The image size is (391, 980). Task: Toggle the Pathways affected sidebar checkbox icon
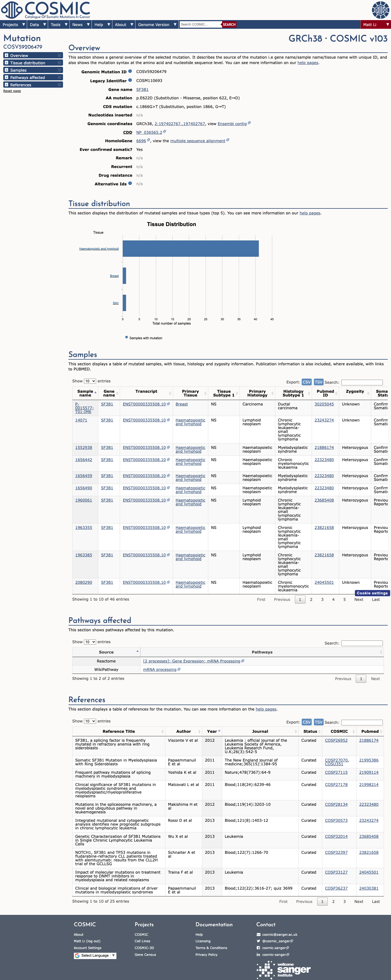pyautogui.click(x=7, y=77)
